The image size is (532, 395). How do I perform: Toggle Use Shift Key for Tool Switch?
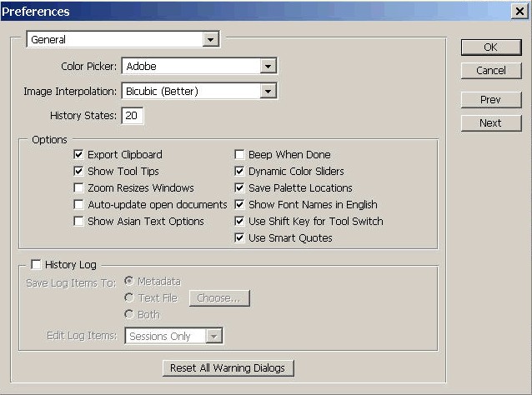(240, 222)
